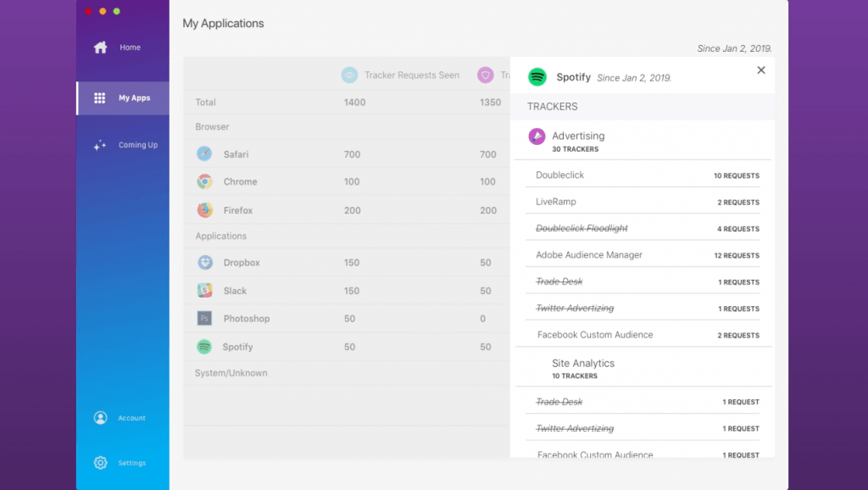Click the Safari compass icon

click(x=204, y=153)
